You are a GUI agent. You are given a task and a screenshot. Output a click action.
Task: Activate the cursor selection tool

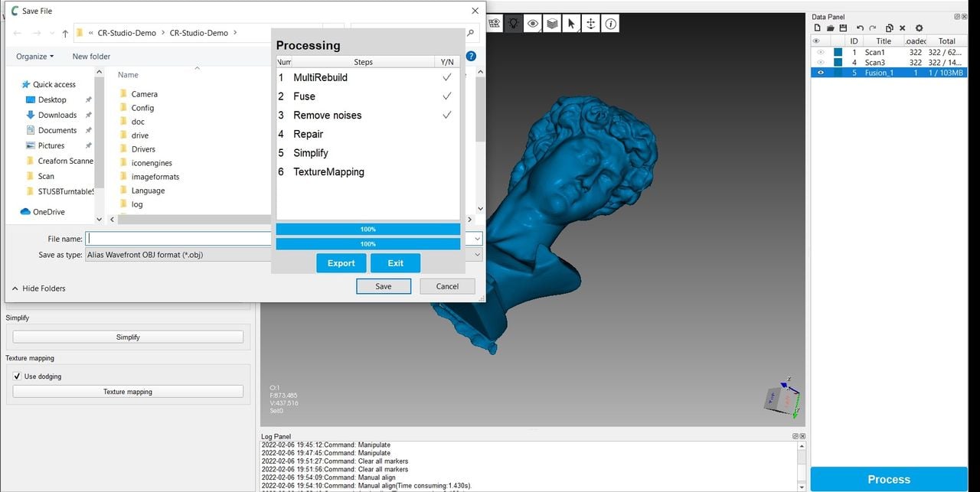571,24
